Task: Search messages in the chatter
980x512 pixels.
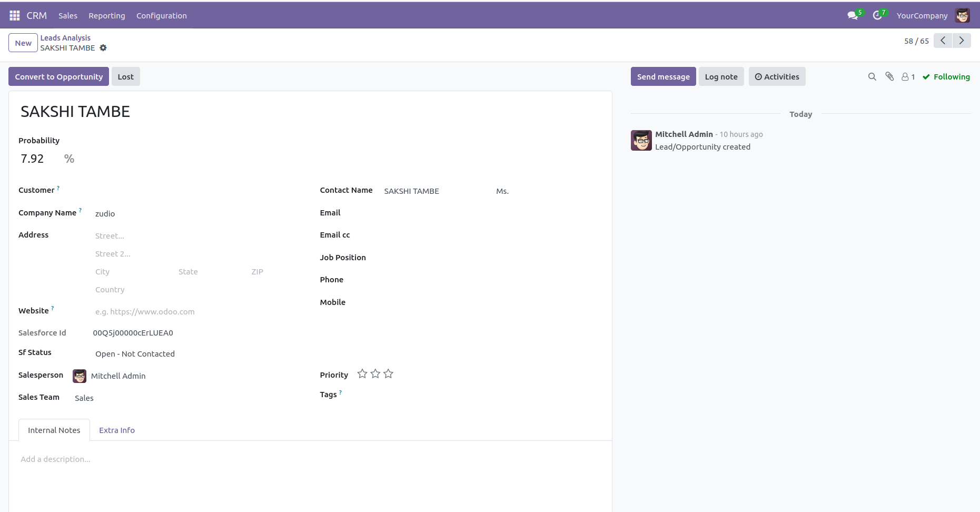Action: [x=872, y=77]
